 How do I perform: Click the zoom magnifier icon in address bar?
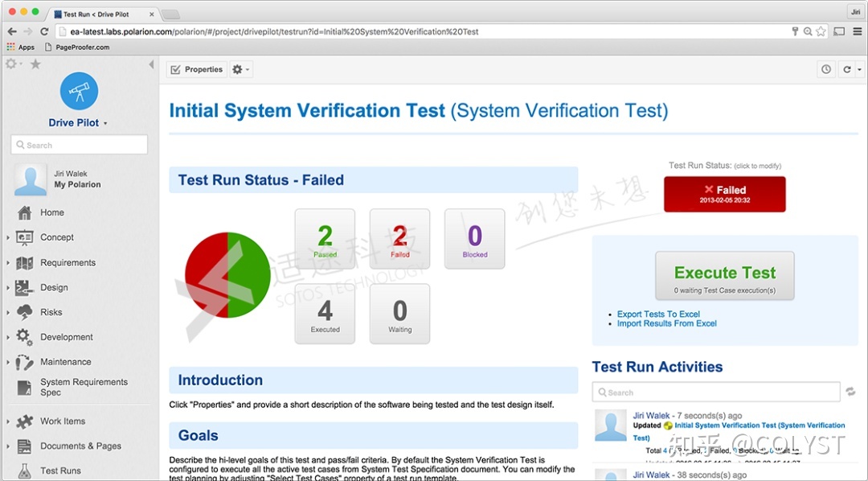point(808,31)
